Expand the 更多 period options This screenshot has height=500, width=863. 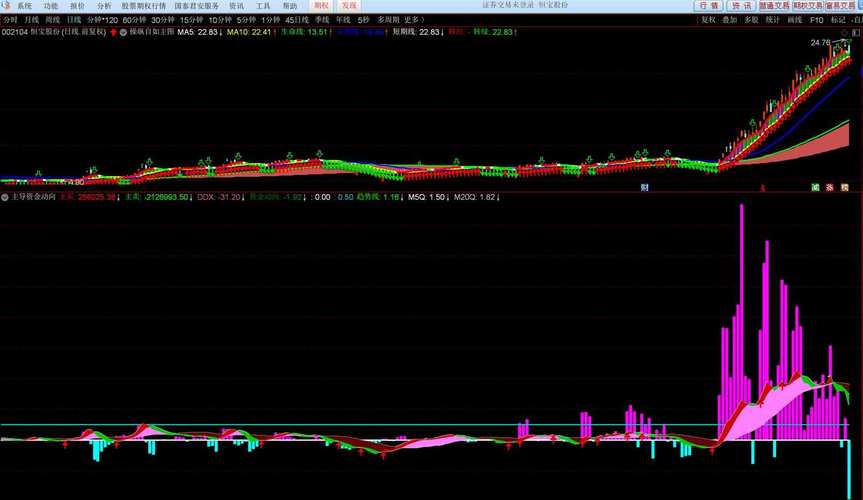tap(413, 19)
